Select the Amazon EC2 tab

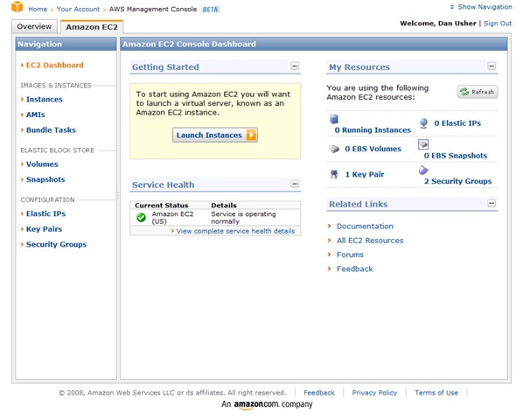(92, 27)
